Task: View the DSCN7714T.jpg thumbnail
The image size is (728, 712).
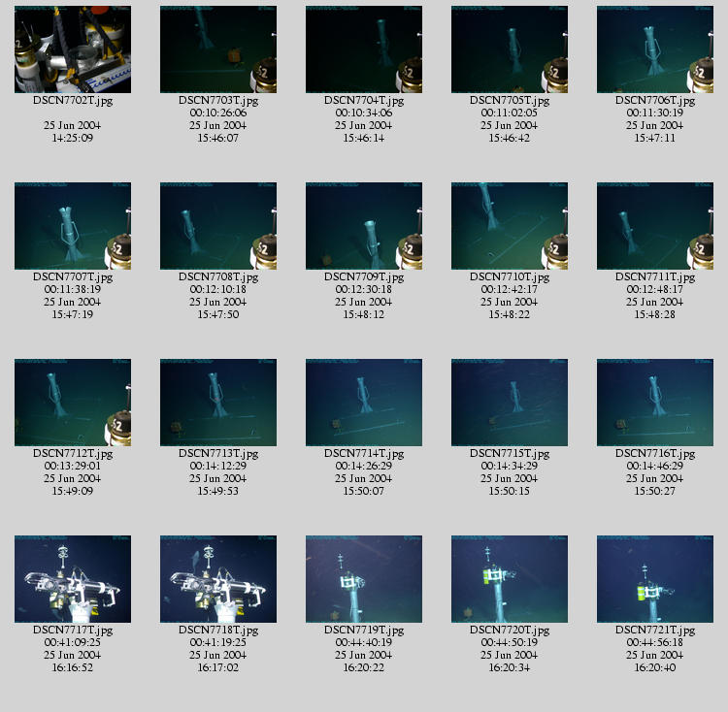Action: 364,403
